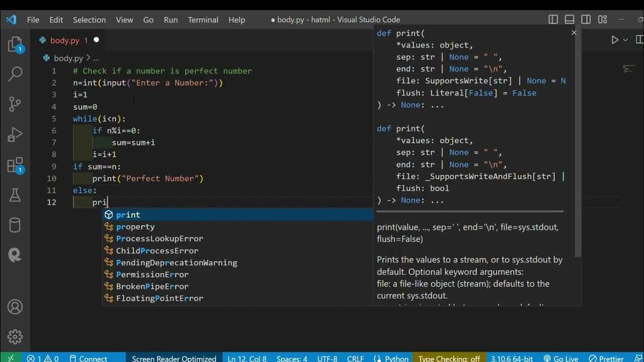Open the Terminal menu
The width and height of the screenshot is (644, 362).
203,20
